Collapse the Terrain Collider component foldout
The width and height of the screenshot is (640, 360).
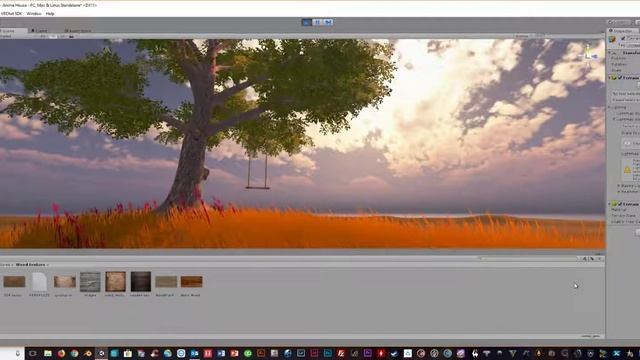tap(610, 204)
